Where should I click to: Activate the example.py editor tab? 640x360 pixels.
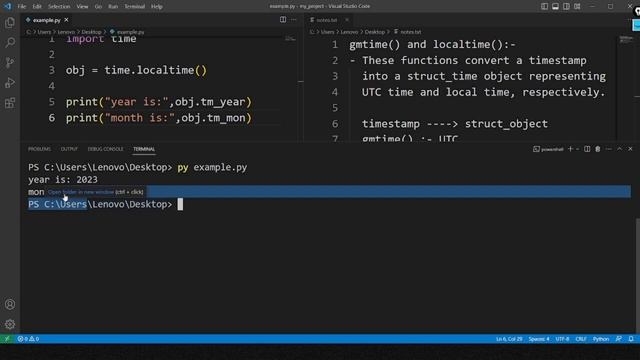(x=46, y=20)
